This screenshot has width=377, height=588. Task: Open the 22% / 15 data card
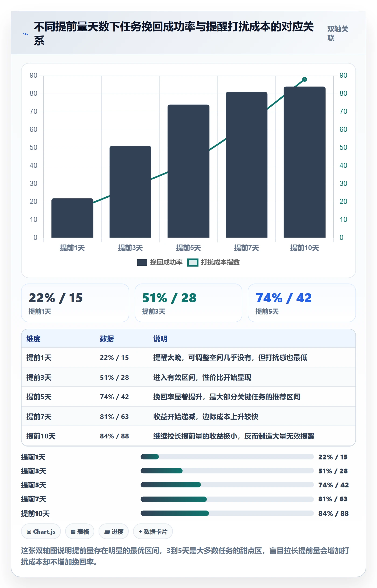point(75,303)
